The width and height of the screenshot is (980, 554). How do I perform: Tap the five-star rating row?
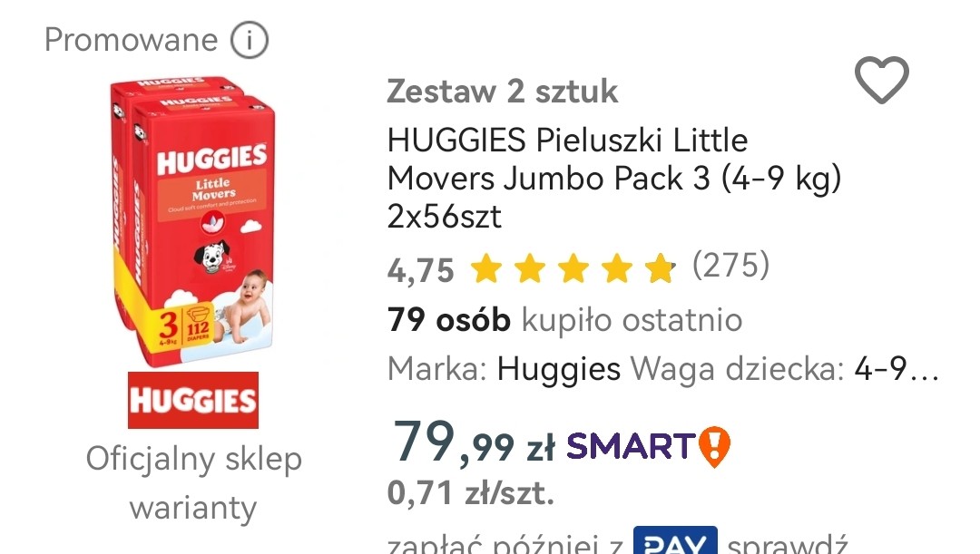[573, 268]
